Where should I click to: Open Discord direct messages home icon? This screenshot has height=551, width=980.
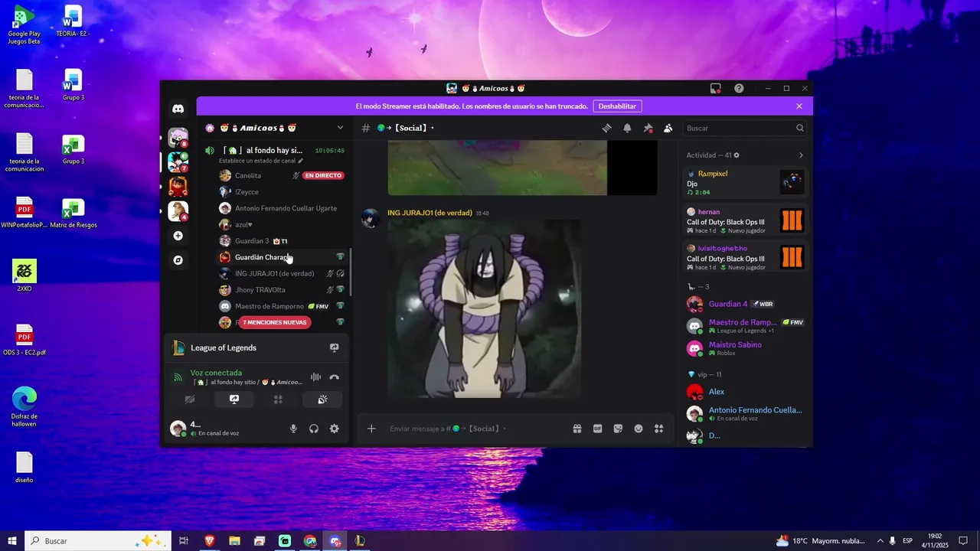pos(178,109)
